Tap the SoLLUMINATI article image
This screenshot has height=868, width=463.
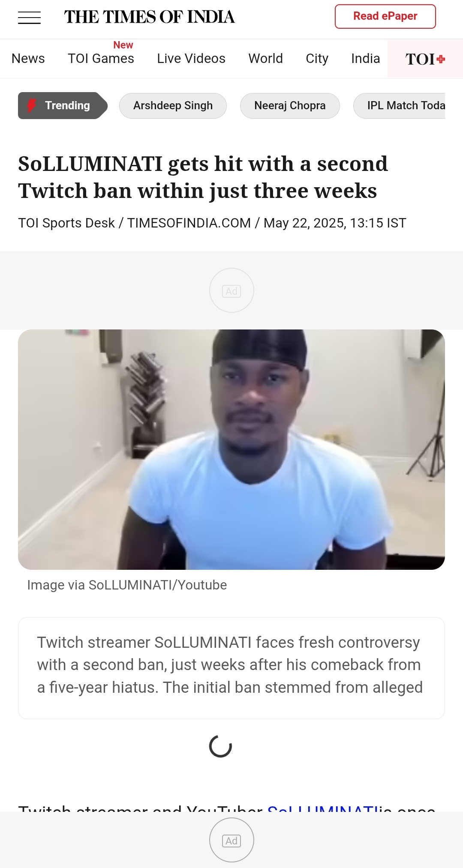pos(231,449)
